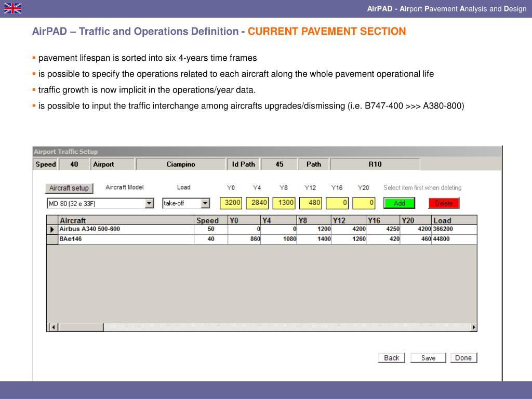This screenshot has width=532, height=399.
Task: Click the UK flag language icon
Action: 13,8
